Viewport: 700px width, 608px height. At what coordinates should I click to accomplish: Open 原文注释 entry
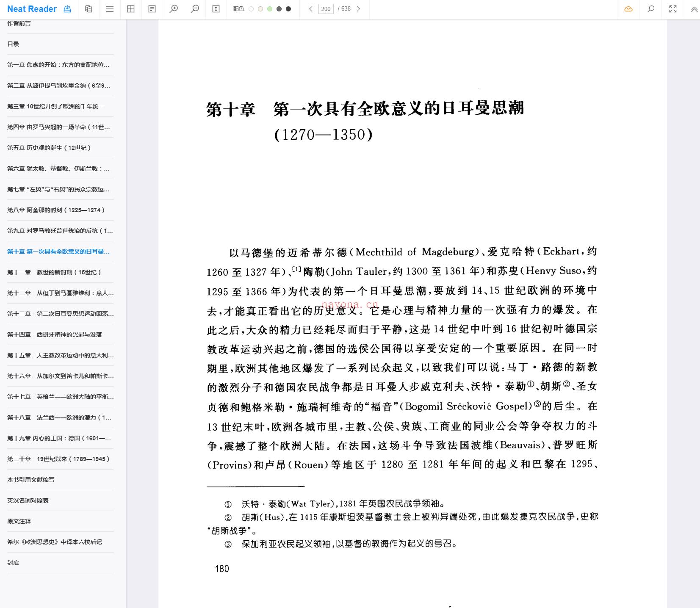(x=60, y=521)
